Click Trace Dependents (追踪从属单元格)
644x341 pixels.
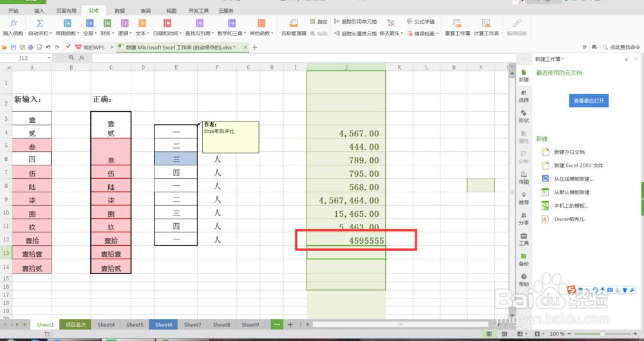click(x=355, y=33)
